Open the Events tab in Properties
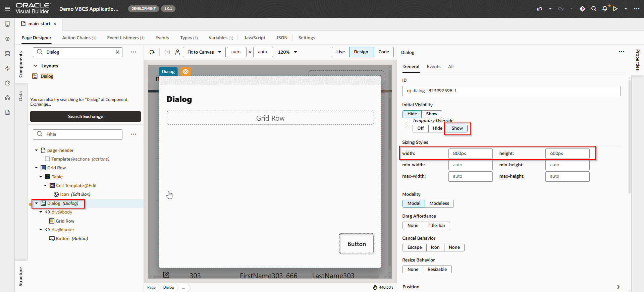Viewport: 644px width, 292px height. click(433, 67)
